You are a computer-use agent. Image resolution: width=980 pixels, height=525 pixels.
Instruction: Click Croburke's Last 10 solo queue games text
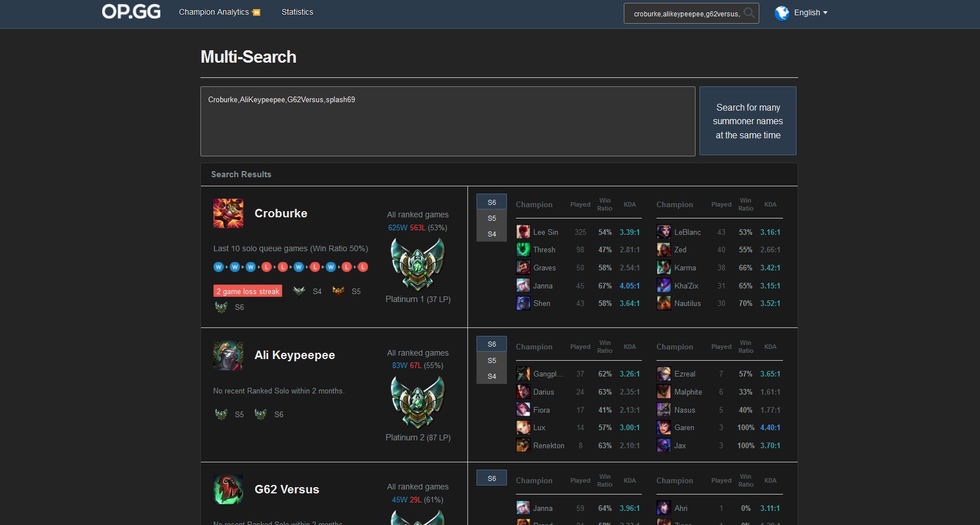[291, 248]
